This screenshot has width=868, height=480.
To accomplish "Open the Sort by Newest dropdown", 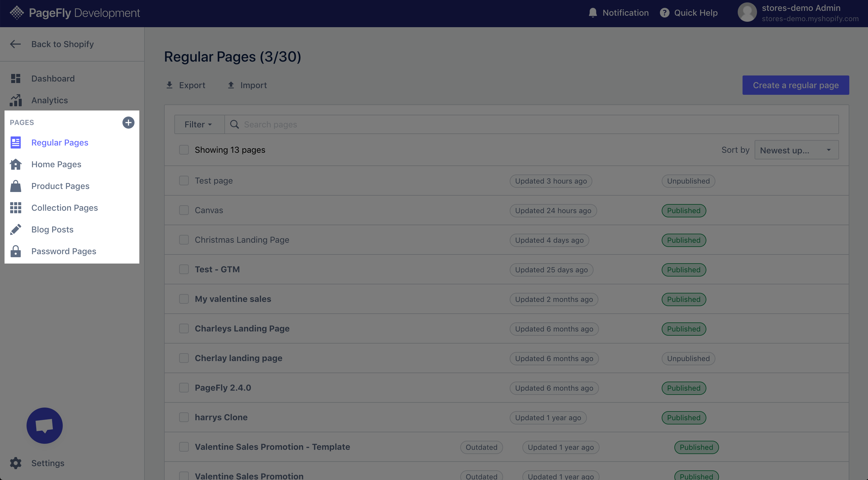I will click(797, 150).
